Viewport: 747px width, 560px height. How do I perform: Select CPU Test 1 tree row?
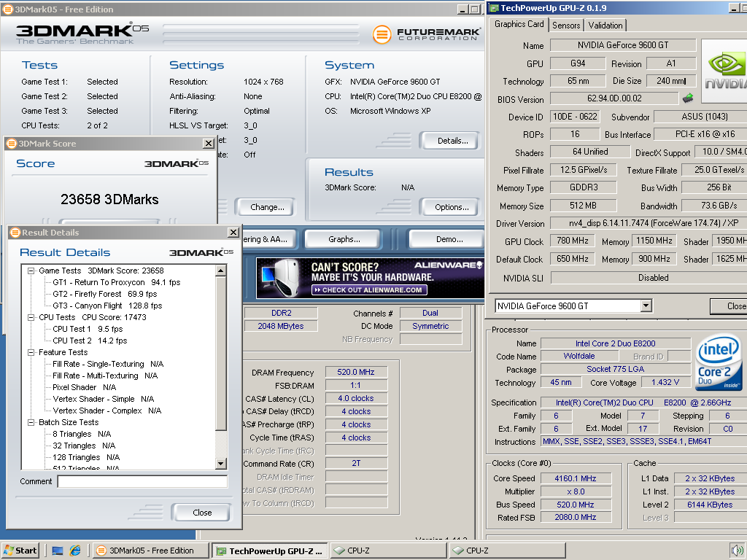[88, 329]
